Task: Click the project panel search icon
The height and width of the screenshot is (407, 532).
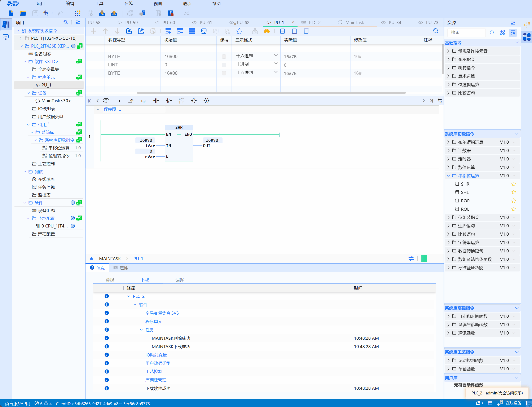Action: click(x=65, y=22)
